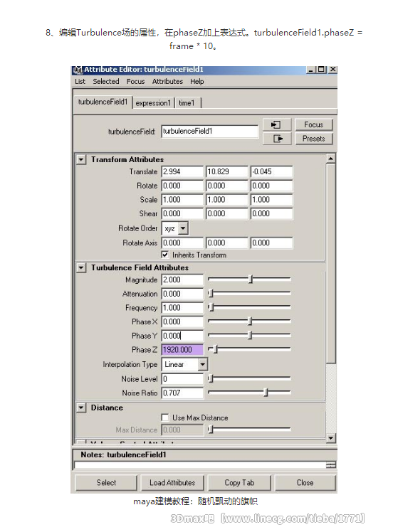The image size is (393, 532).
Task: Open Interpolation Type dropdown
Action: [x=203, y=364]
